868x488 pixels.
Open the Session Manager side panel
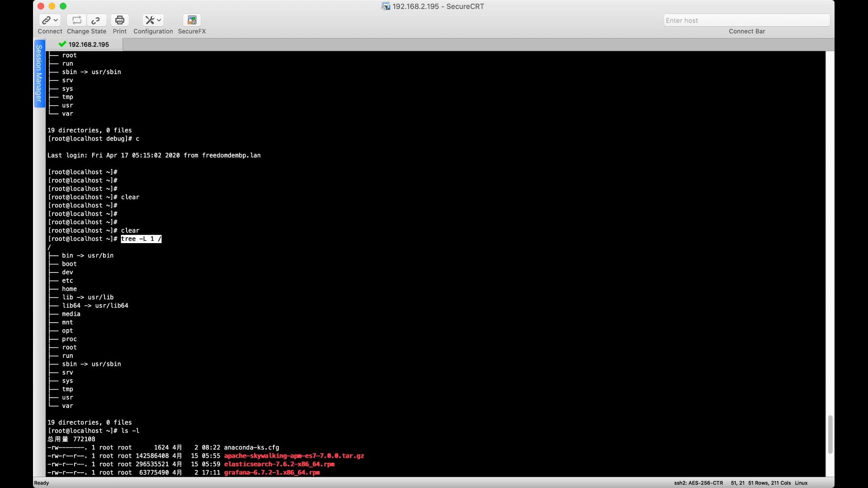coord(39,74)
